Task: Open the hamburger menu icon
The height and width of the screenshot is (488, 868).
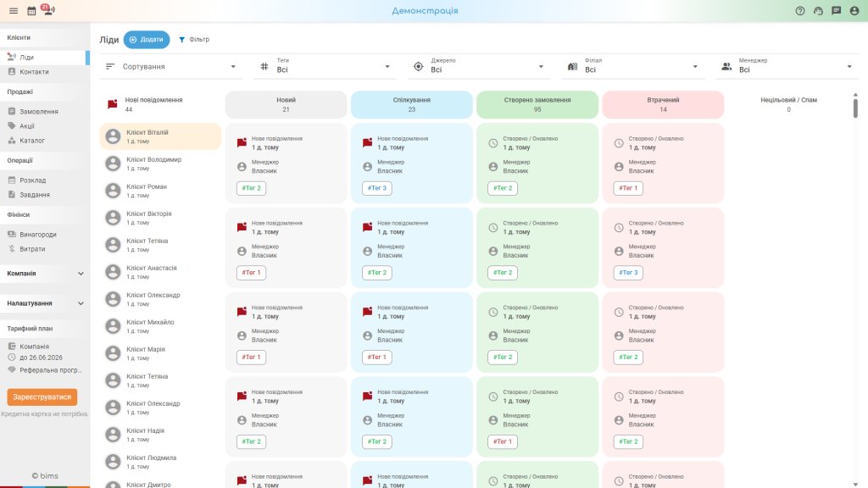Action: pyautogui.click(x=14, y=10)
